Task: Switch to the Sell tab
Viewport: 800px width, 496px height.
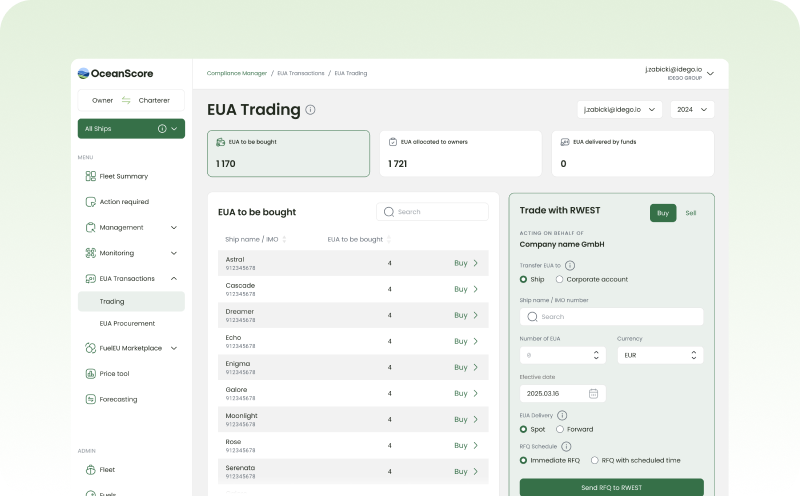Action: click(x=691, y=213)
